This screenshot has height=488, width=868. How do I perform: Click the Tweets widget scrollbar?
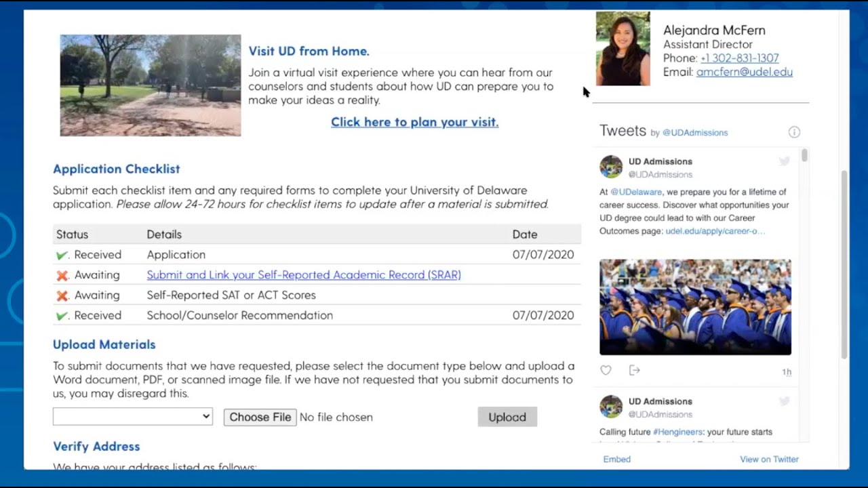(804, 156)
